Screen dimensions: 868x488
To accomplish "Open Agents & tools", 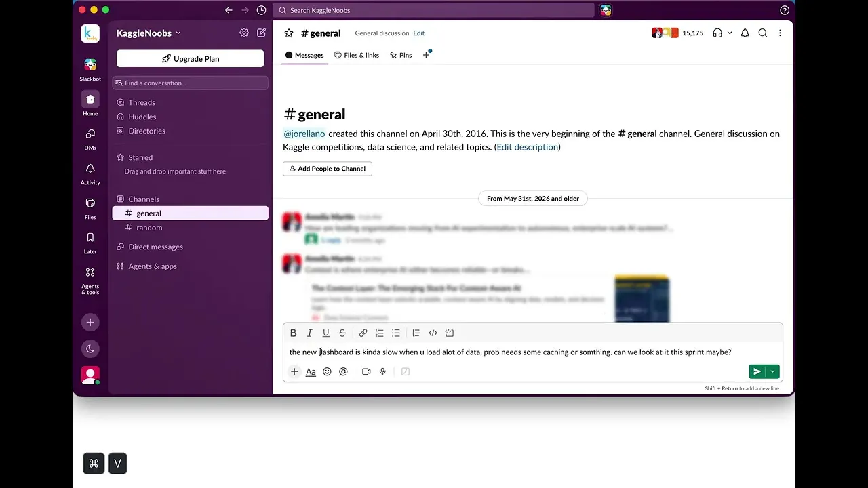I will click(90, 280).
